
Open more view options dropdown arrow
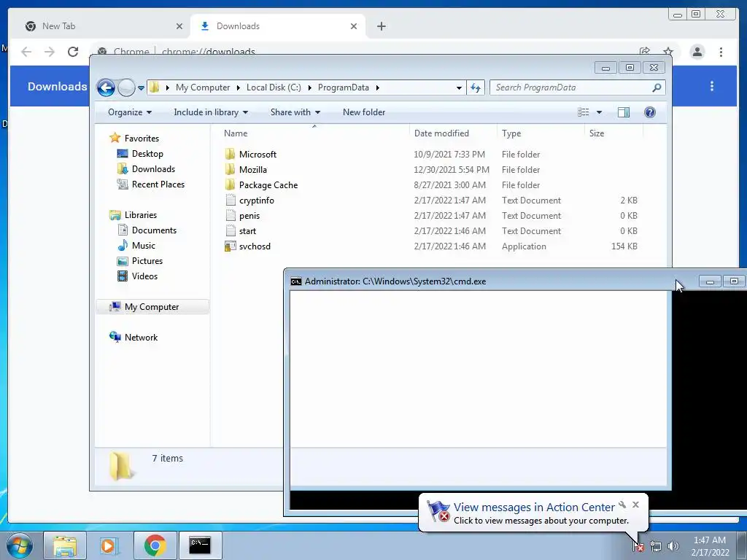[x=600, y=112]
